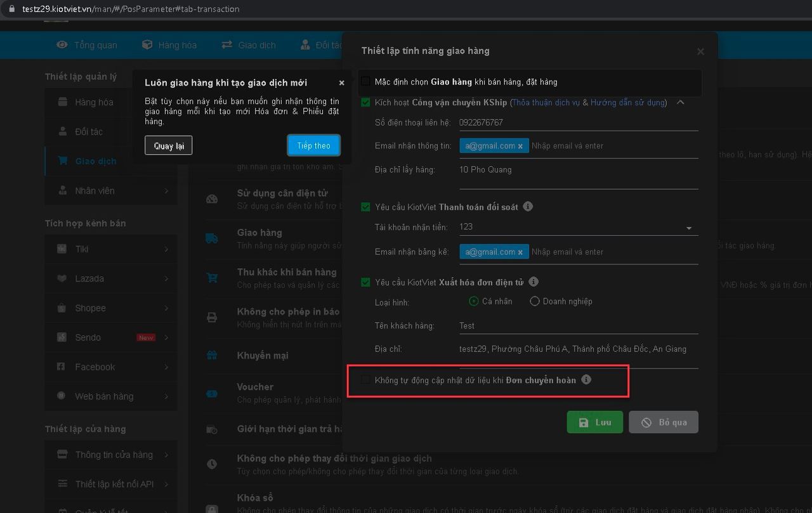Close the Luôn giao hàng tooltip popup
The image size is (812, 513).
pos(342,82)
